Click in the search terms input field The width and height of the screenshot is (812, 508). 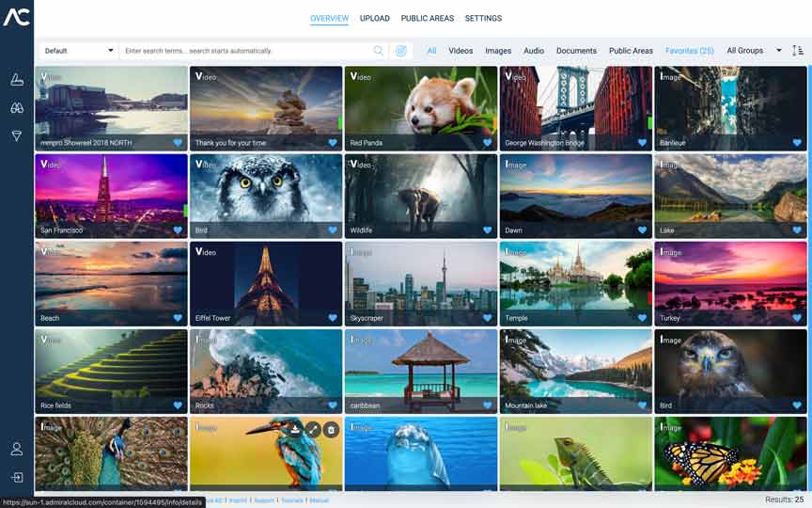click(244, 51)
